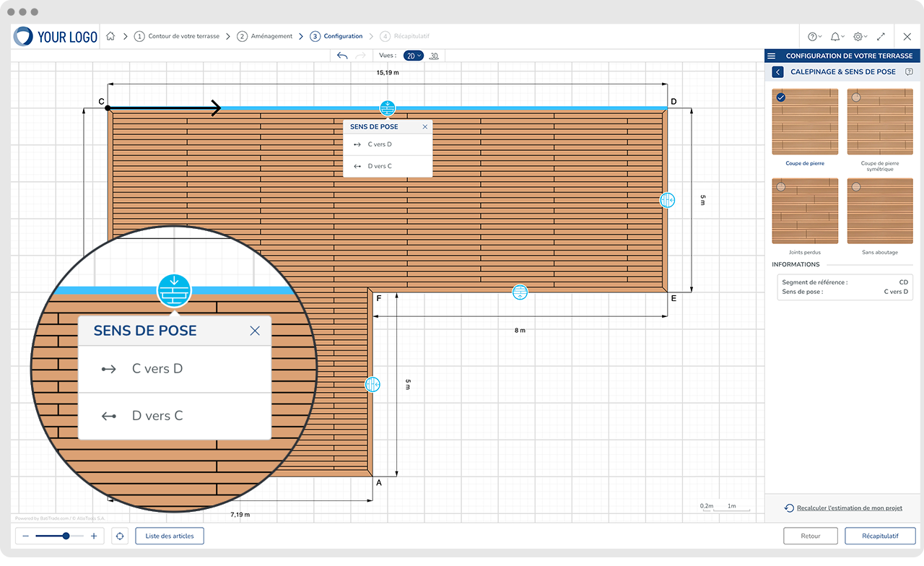Click the recalculate refresh icon

[789, 508]
